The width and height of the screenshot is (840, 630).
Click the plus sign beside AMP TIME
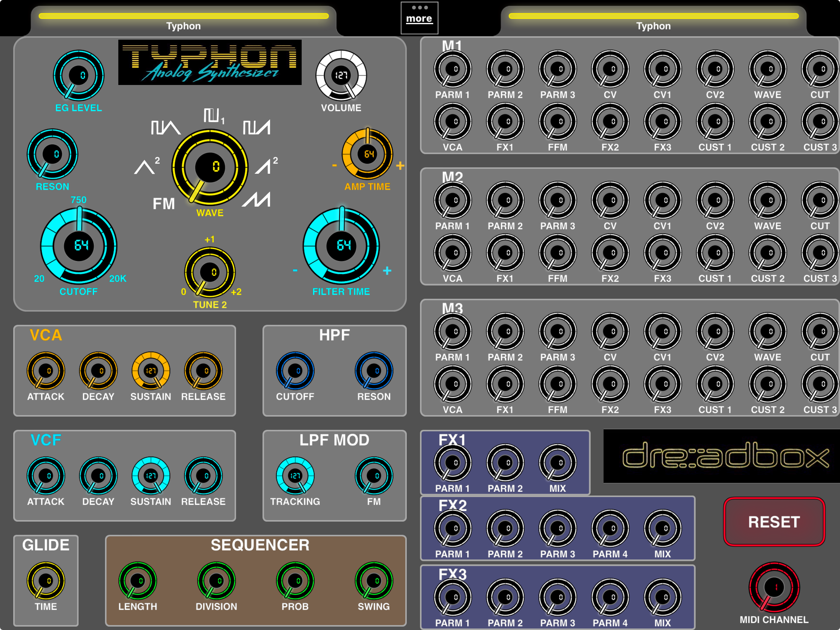point(400,165)
